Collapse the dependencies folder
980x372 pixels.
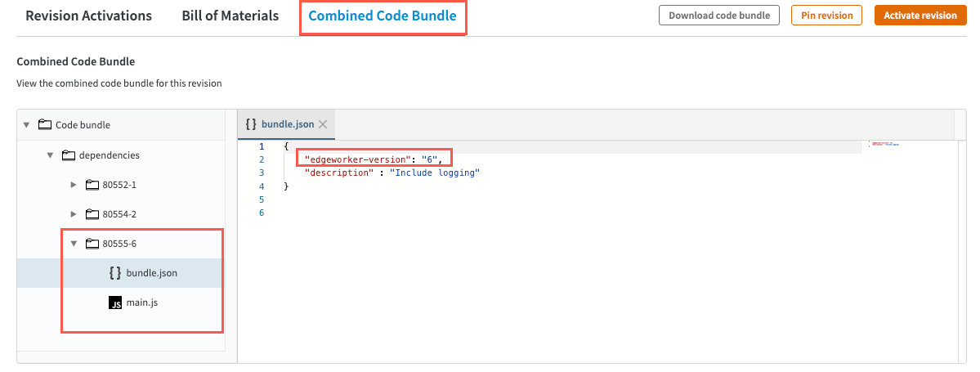coord(50,155)
